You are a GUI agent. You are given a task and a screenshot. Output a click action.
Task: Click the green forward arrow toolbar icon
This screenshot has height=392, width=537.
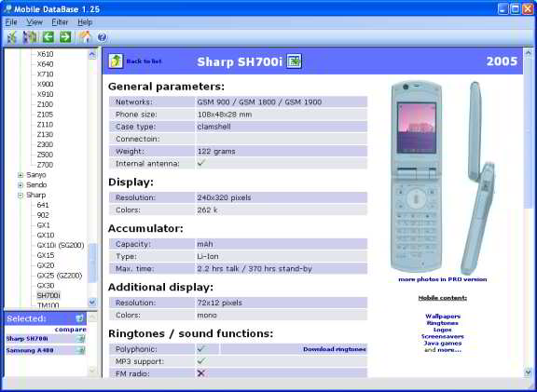pyautogui.click(x=65, y=36)
